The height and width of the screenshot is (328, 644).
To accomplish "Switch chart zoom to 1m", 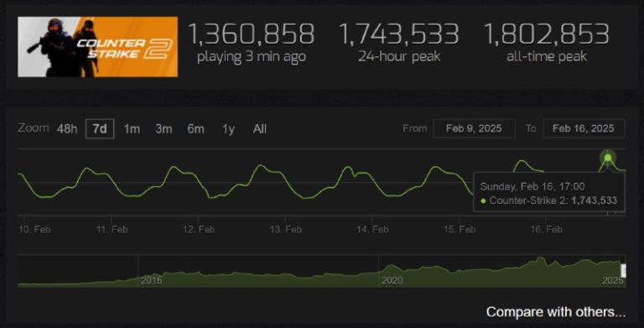I will [x=132, y=129].
